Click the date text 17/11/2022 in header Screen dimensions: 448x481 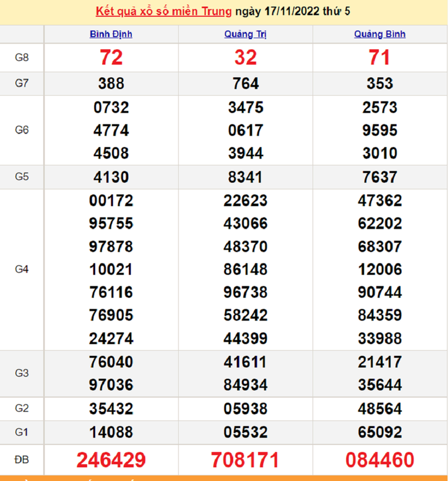coord(292,12)
